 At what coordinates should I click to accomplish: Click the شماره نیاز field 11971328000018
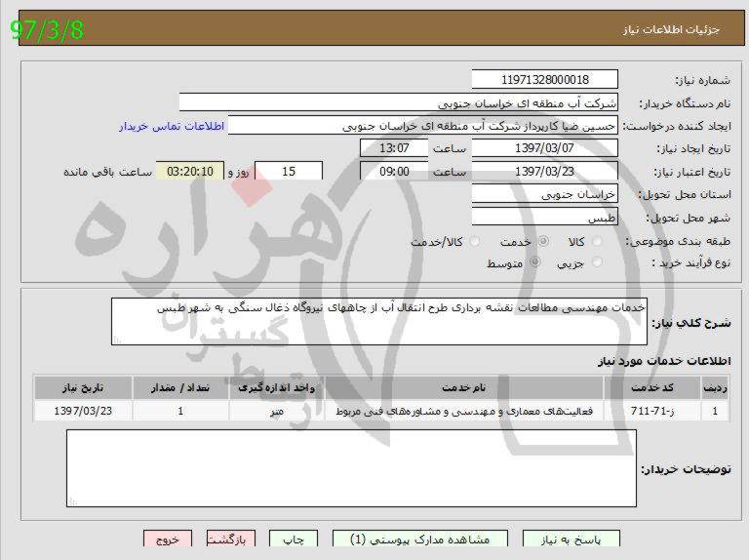[x=544, y=79]
